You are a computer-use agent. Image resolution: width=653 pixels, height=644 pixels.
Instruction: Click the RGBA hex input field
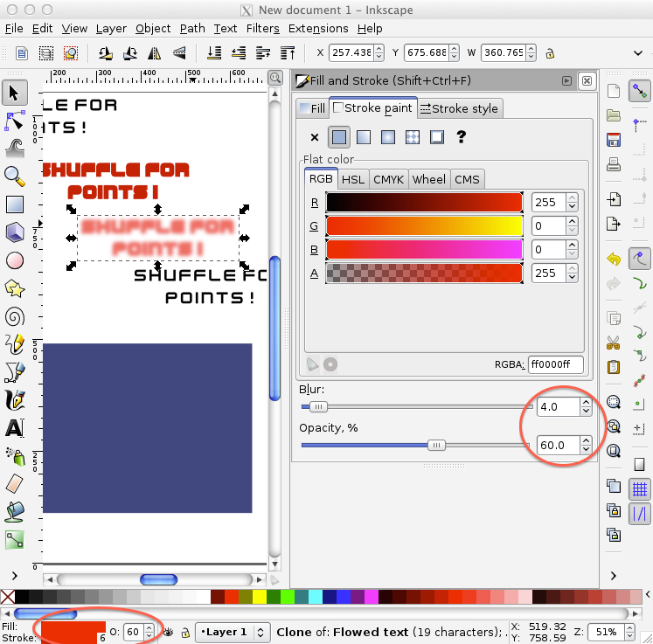click(x=555, y=364)
